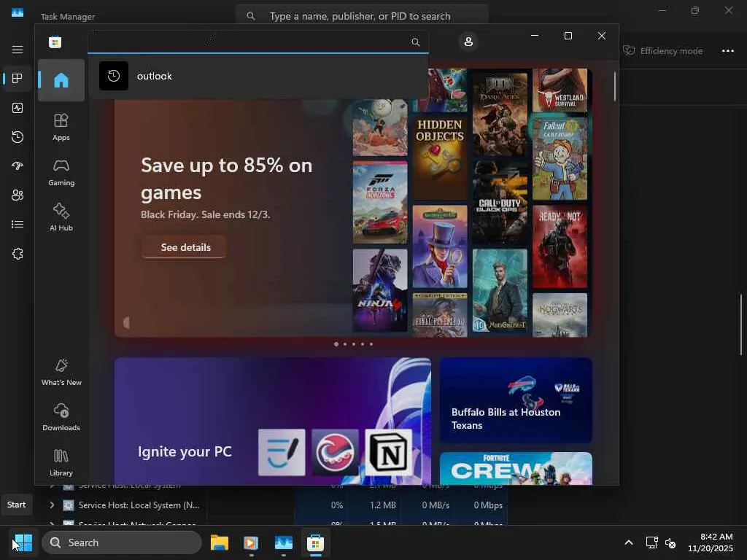Screen dimensions: 747x560
Task: Open the Notion app icon in promo
Action: coord(388,452)
